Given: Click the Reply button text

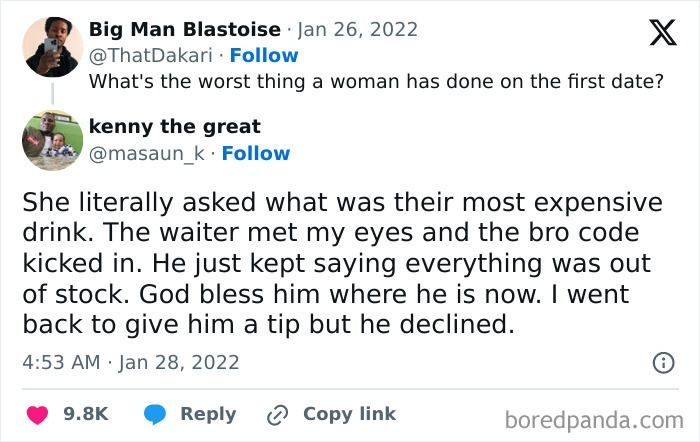Looking at the screenshot, I should (208, 414).
